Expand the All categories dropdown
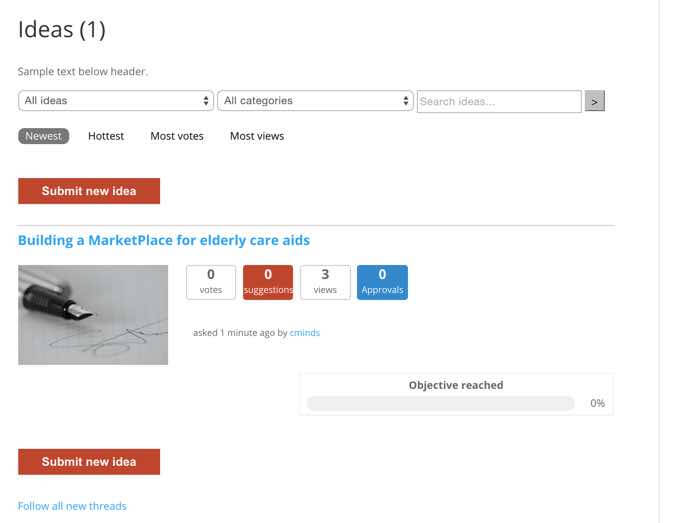 [x=315, y=101]
